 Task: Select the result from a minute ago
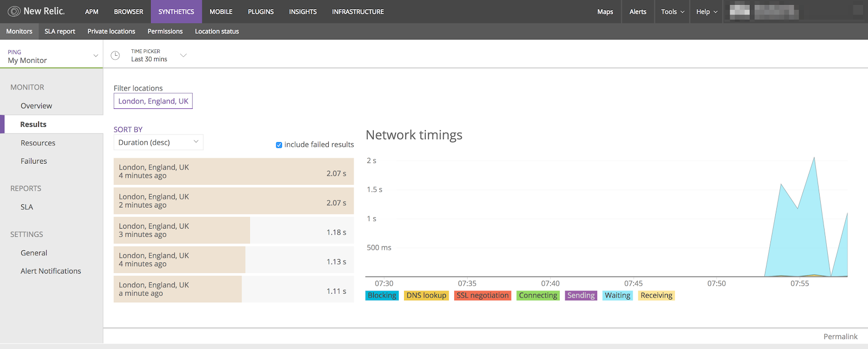(x=233, y=289)
